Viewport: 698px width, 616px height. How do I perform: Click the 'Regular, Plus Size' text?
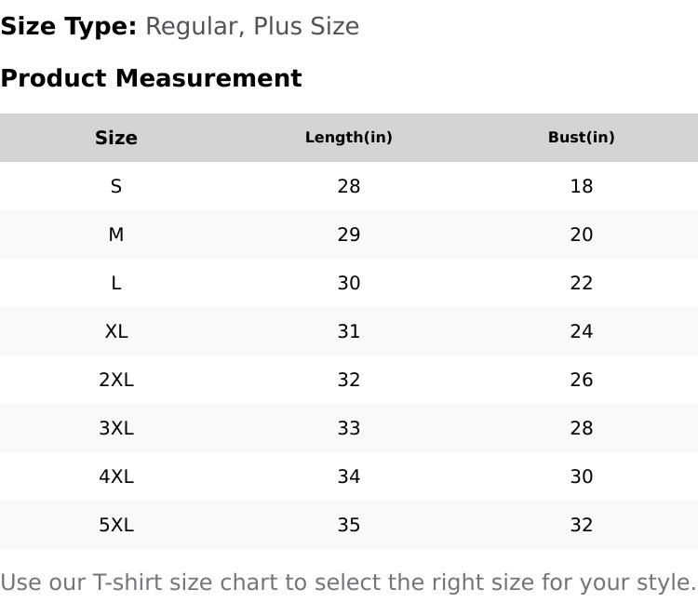click(252, 26)
